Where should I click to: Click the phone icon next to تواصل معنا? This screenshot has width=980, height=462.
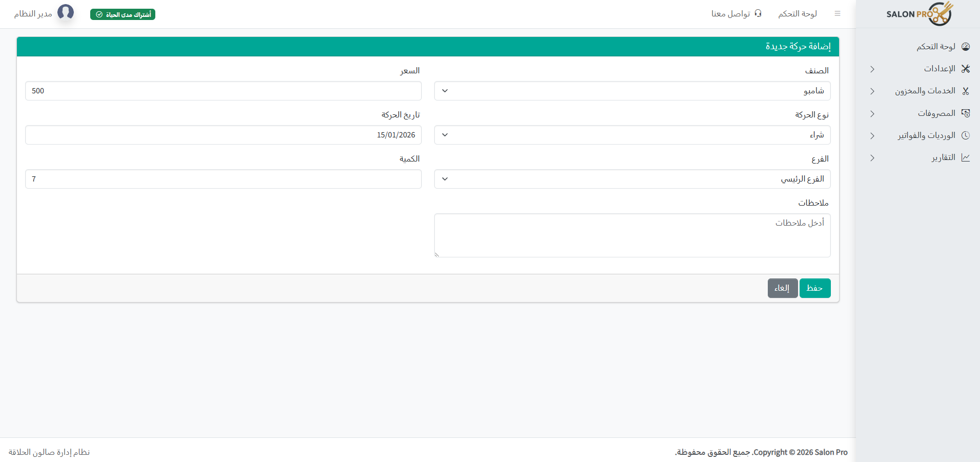point(758,13)
